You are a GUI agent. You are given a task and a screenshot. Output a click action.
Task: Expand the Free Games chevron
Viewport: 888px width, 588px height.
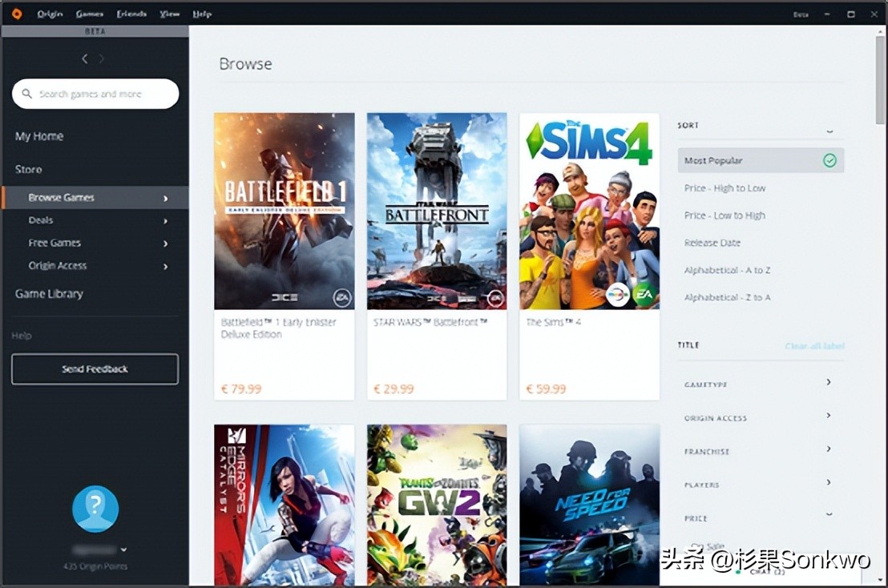tap(165, 244)
